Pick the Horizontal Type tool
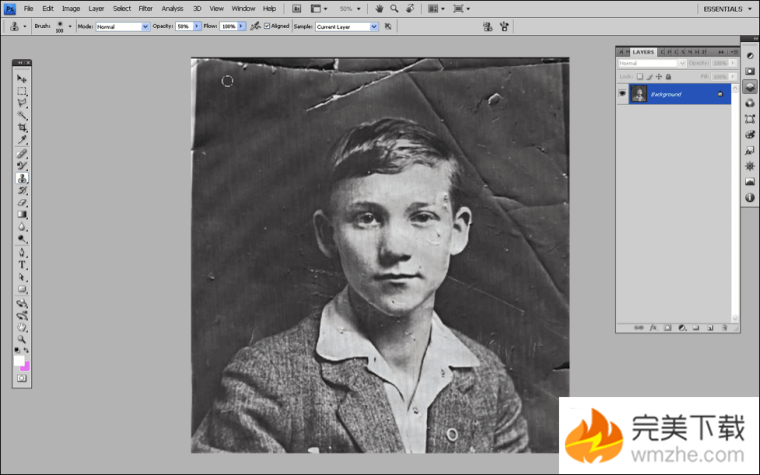This screenshot has width=760, height=475. pyautogui.click(x=22, y=264)
